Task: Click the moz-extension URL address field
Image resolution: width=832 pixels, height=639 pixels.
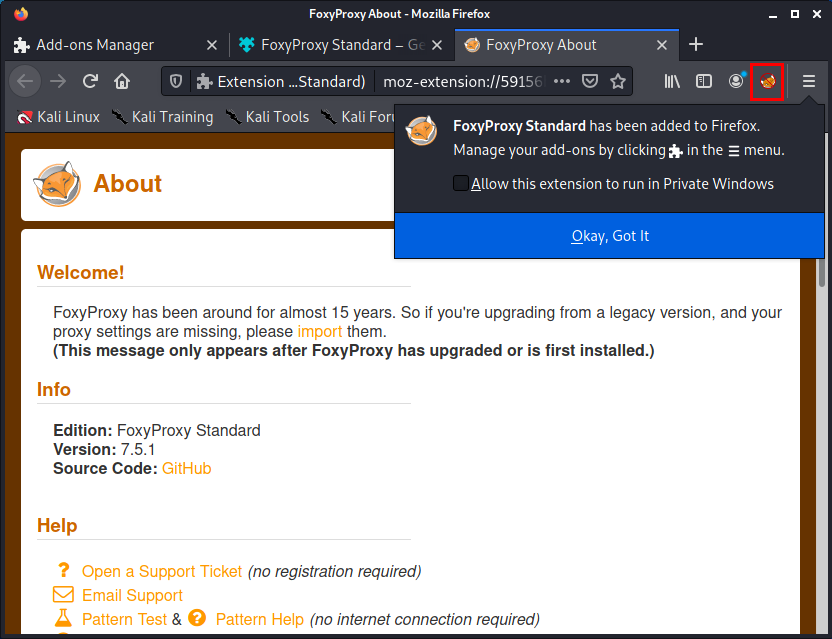Action: pyautogui.click(x=463, y=81)
